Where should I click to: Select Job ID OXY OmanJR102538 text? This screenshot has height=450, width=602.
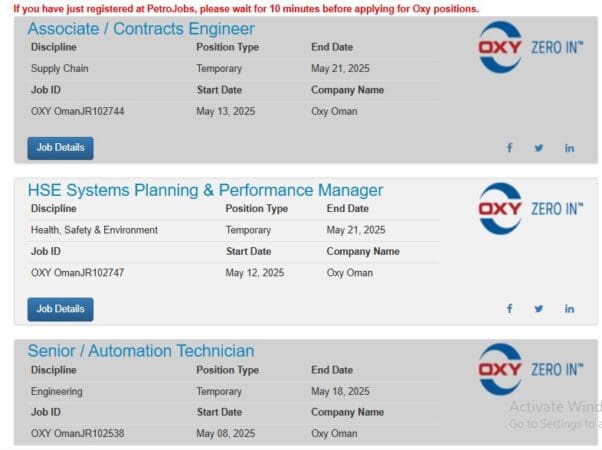pos(78,433)
